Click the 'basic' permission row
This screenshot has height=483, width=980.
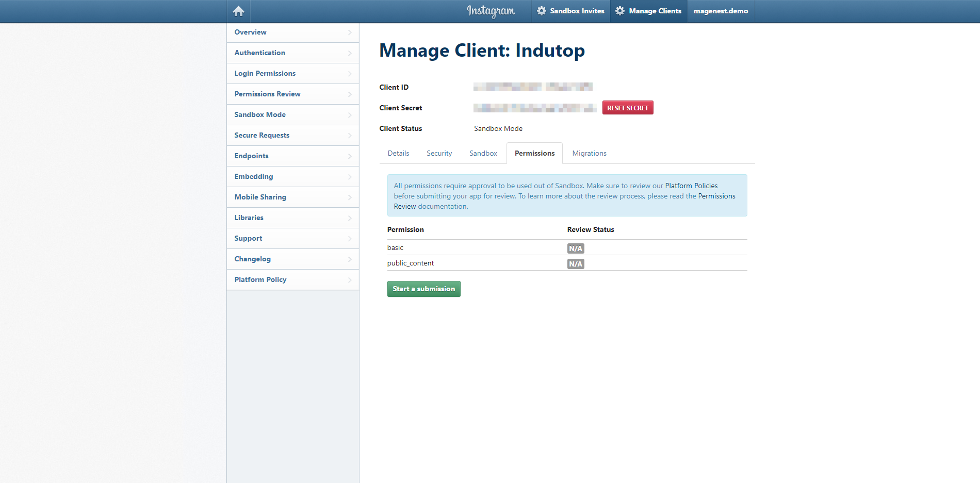point(567,247)
